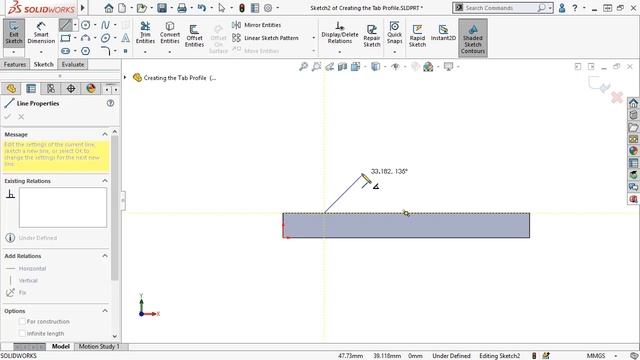
Task: Click the Home icon in title toolbar
Action: point(109,8)
